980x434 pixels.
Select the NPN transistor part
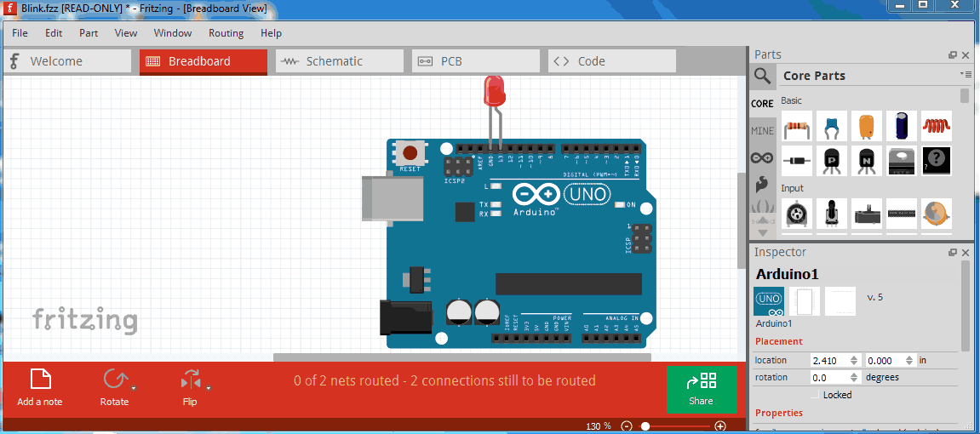pos(867,161)
